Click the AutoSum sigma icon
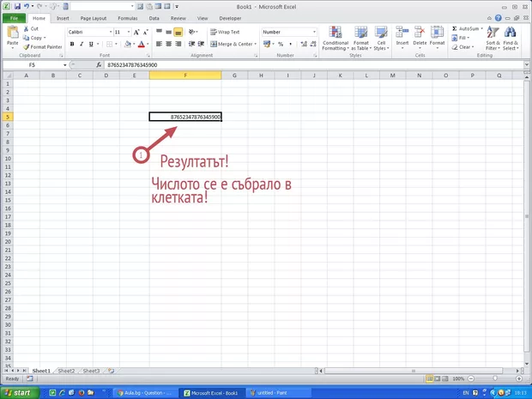Screen dimensions: 532x399 pyautogui.click(x=455, y=28)
